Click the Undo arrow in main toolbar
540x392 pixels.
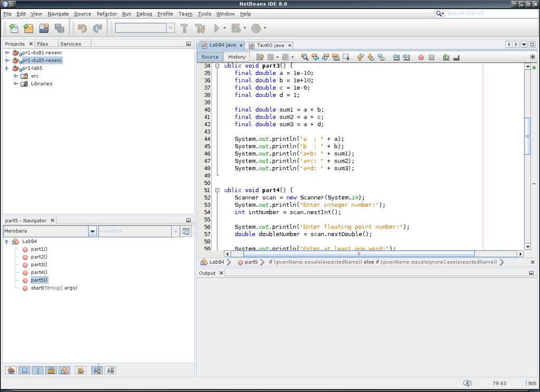point(82,28)
